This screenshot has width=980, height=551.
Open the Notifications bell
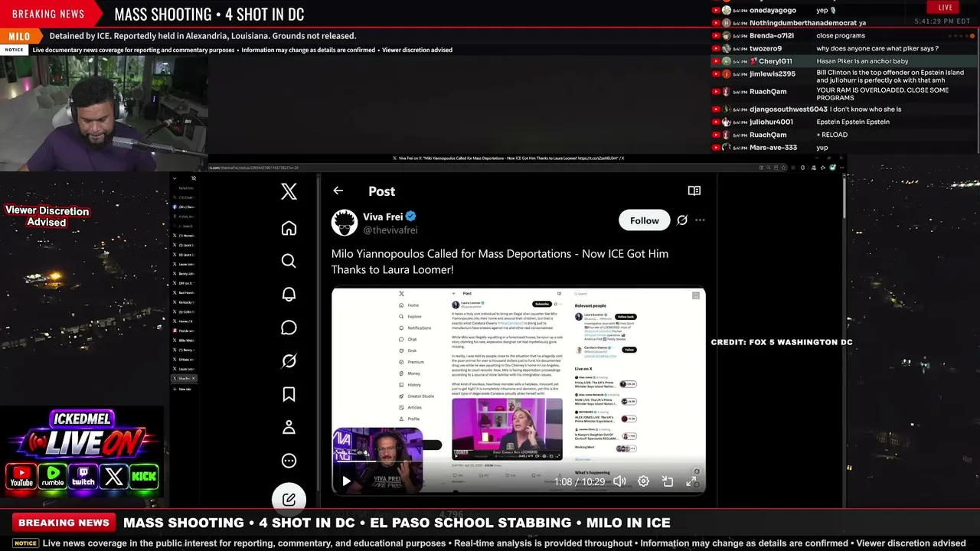[x=289, y=295]
